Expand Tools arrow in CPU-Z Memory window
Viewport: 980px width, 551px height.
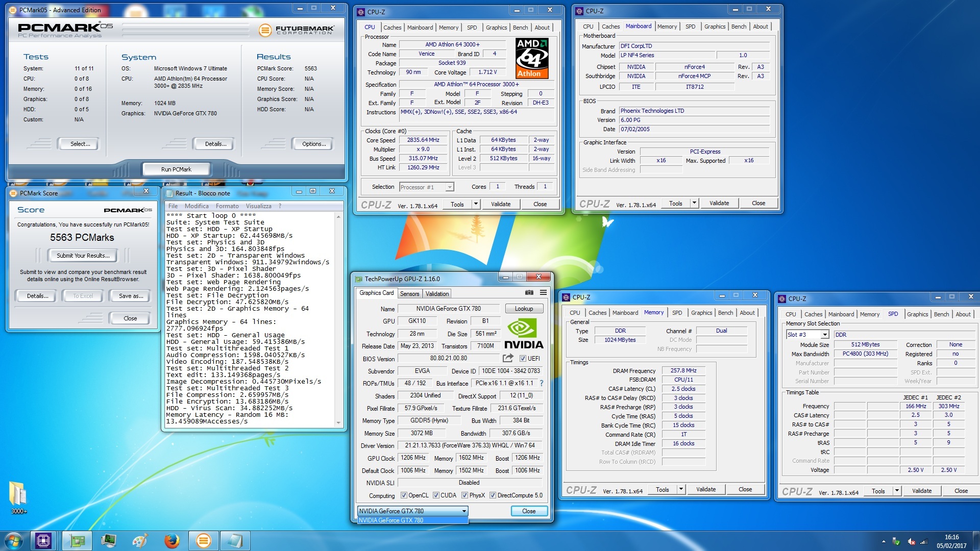pyautogui.click(x=681, y=489)
